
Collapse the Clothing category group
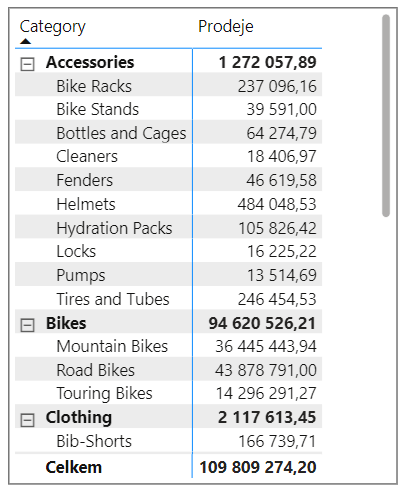point(27,420)
